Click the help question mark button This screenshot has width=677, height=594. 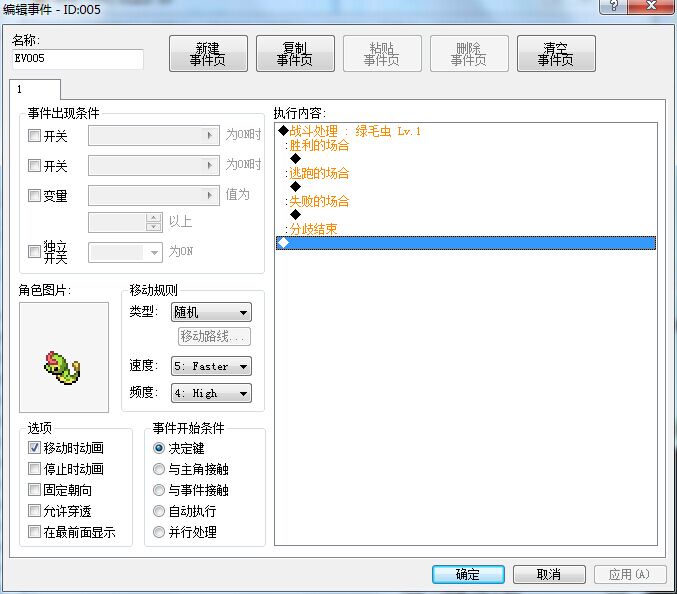tap(613, 6)
